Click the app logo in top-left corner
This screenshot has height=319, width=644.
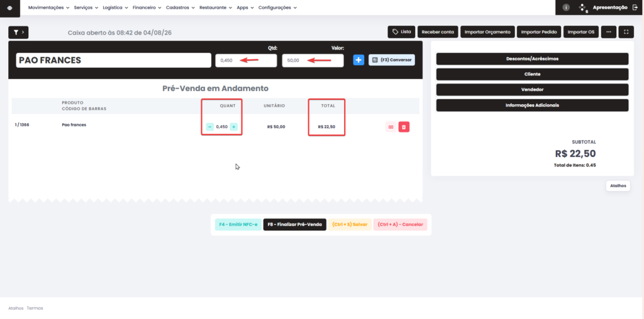click(10, 8)
